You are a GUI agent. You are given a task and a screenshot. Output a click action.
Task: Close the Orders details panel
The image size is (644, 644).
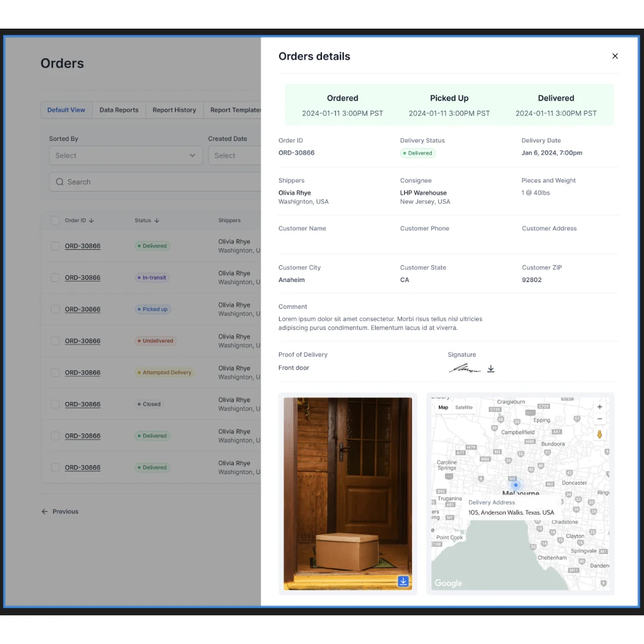(x=615, y=56)
